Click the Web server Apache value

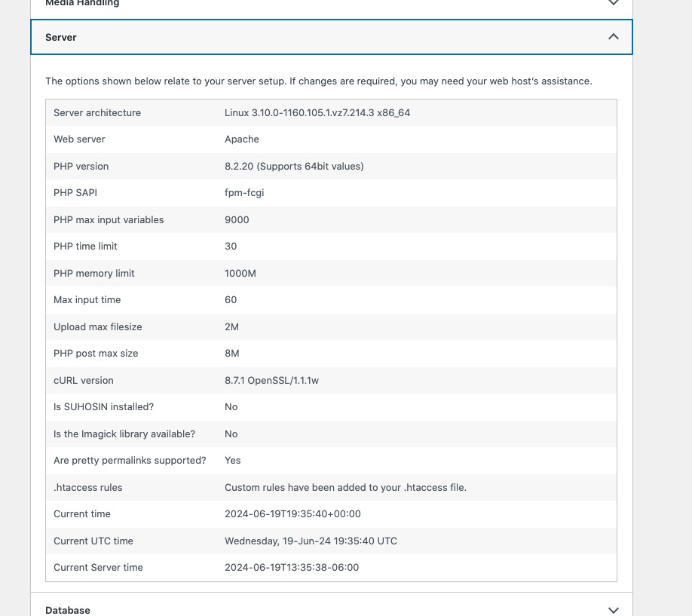[241, 139]
